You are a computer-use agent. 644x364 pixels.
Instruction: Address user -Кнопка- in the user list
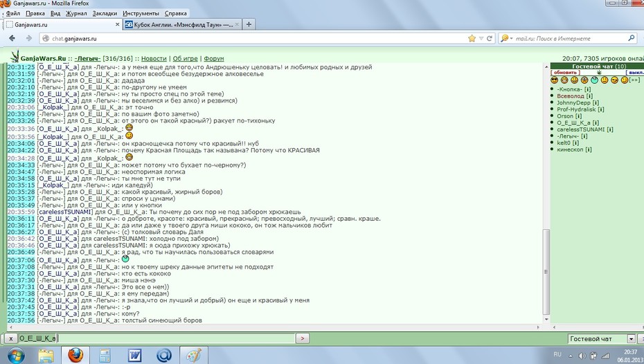click(x=569, y=89)
